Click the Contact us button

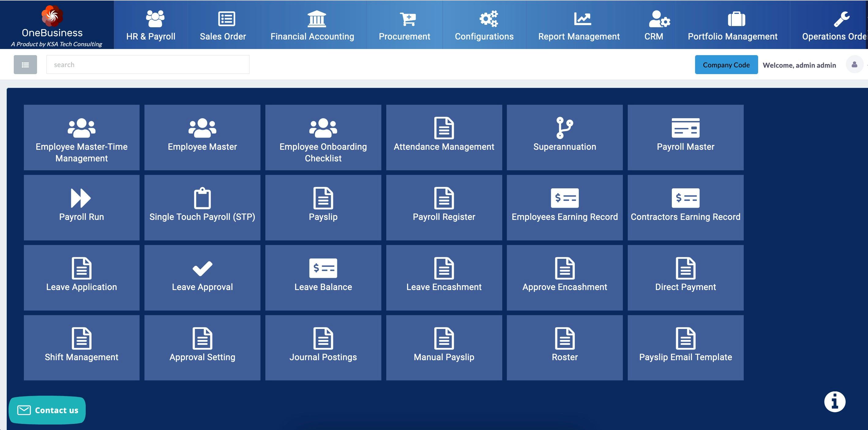47,410
